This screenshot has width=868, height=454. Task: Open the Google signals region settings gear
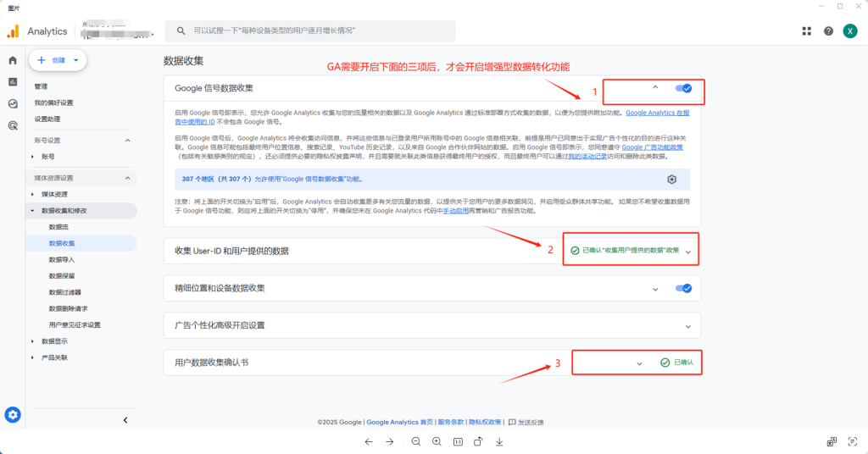671,180
